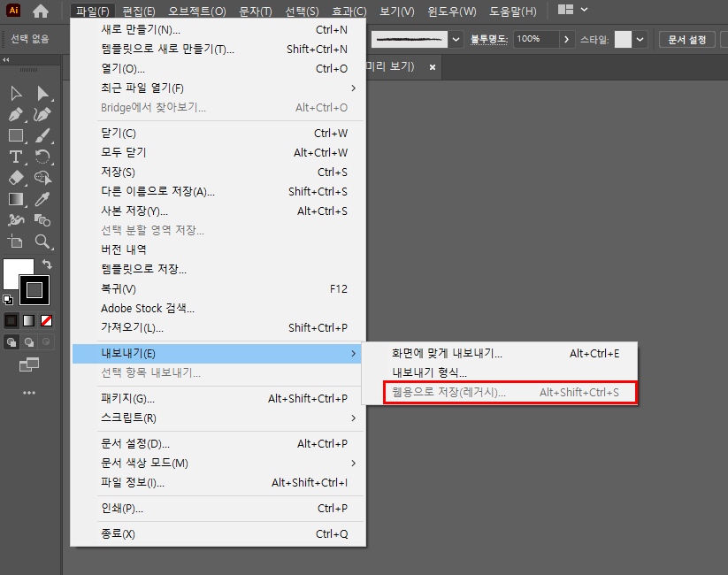The height and width of the screenshot is (575, 728).
Task: Open the brush definition dropdown
Action: pyautogui.click(x=456, y=39)
